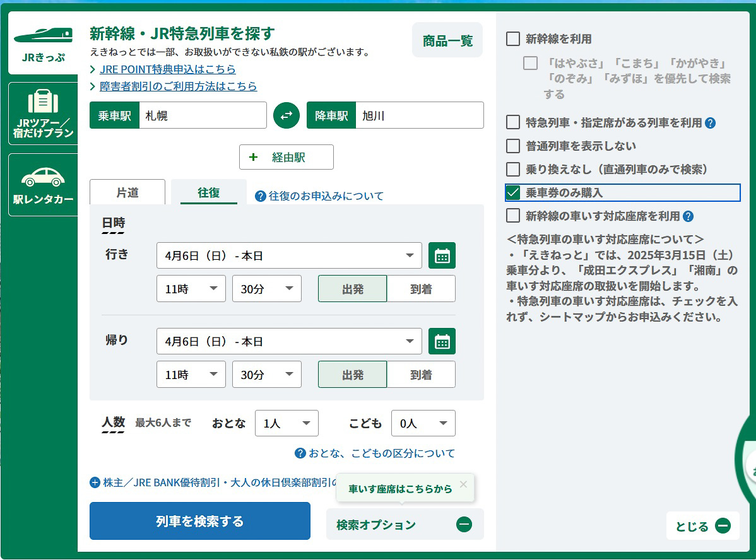Open the outbound departure hour 11時 dropdown
Image resolution: width=756 pixels, height=560 pixels.
191,288
